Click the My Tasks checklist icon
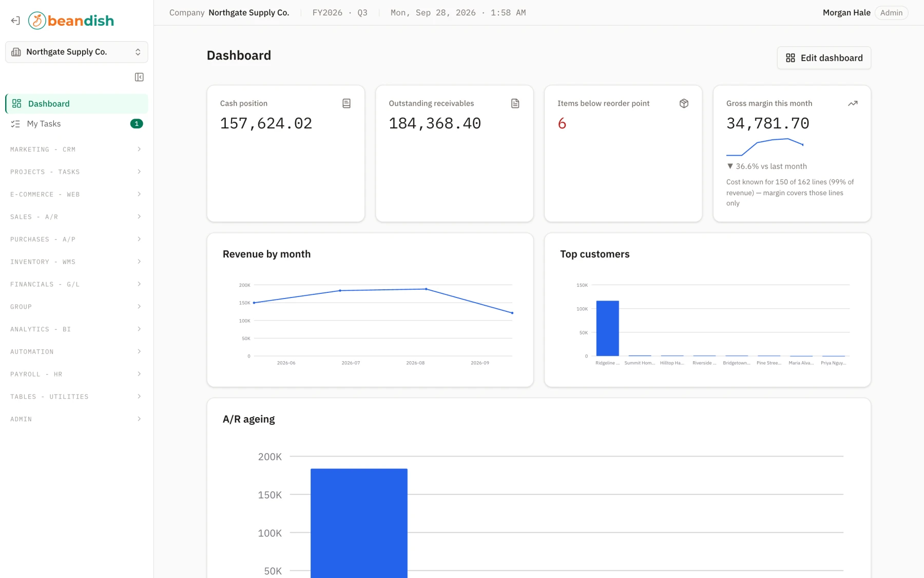Image resolution: width=924 pixels, height=578 pixels. tap(15, 124)
